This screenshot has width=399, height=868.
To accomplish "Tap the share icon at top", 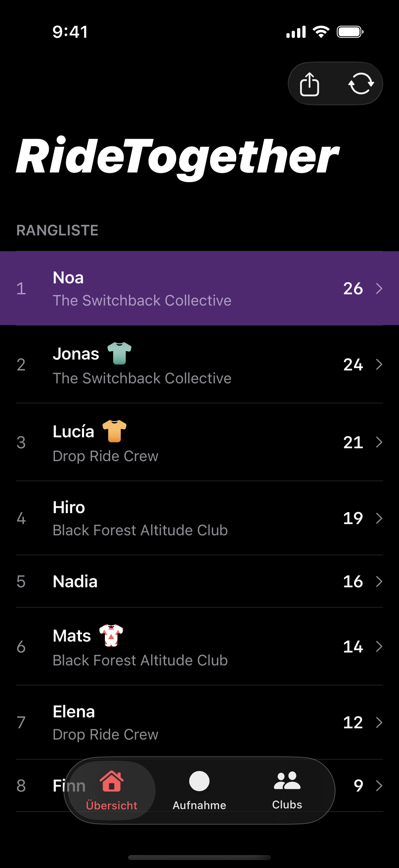I will coord(309,84).
